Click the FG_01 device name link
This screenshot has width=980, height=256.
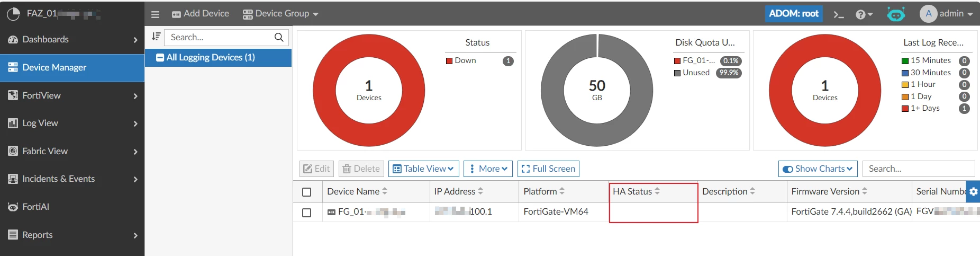[x=371, y=212]
